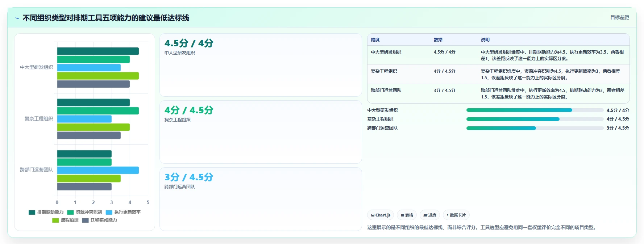The image size is (644, 244).
Task: Click the 执行更新效率 bar for 中大型研发组织
Action: click(89, 68)
